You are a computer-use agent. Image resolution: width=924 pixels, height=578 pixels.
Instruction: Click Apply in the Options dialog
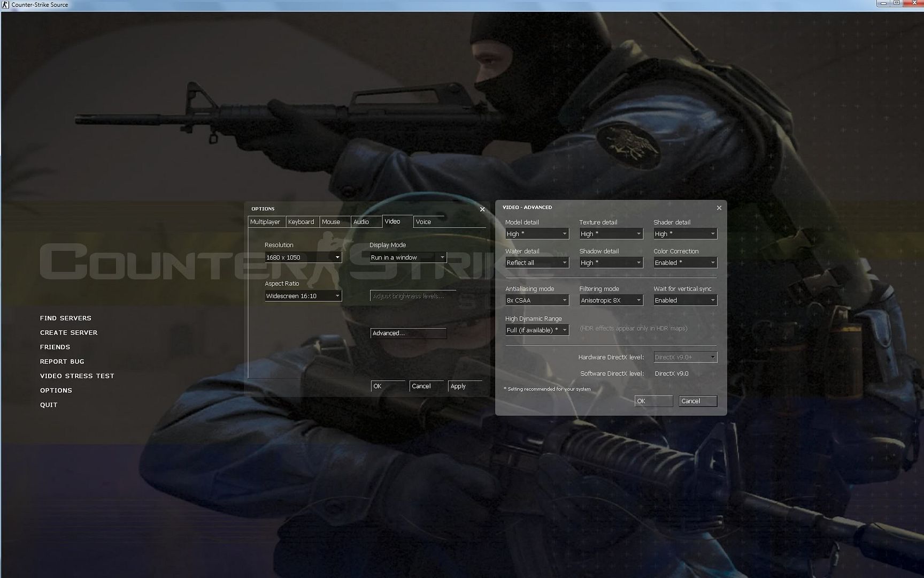(465, 386)
